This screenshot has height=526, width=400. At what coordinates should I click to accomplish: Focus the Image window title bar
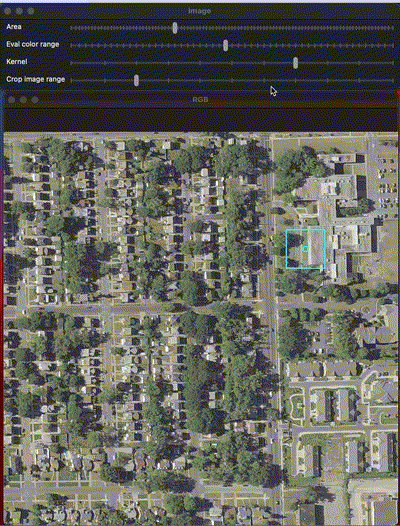coord(200,11)
